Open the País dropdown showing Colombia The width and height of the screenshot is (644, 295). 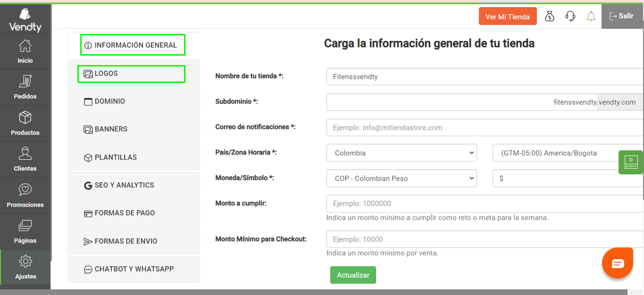[x=401, y=152]
